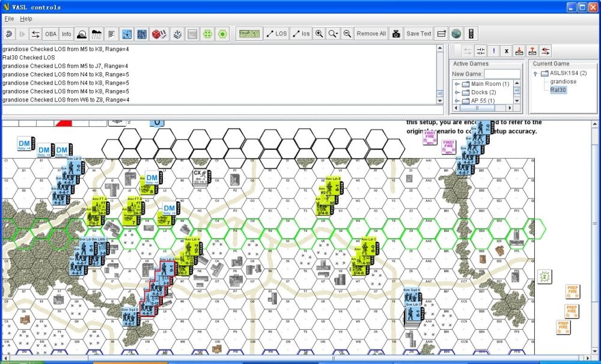This screenshot has width=601, height=364.
Task: Click the green map board picker icon
Action: pyautogui.click(x=249, y=34)
